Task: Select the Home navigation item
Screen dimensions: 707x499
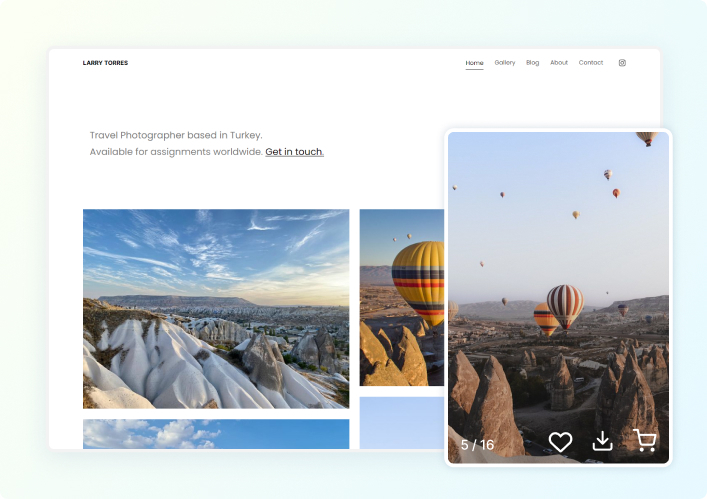Action: (x=474, y=63)
